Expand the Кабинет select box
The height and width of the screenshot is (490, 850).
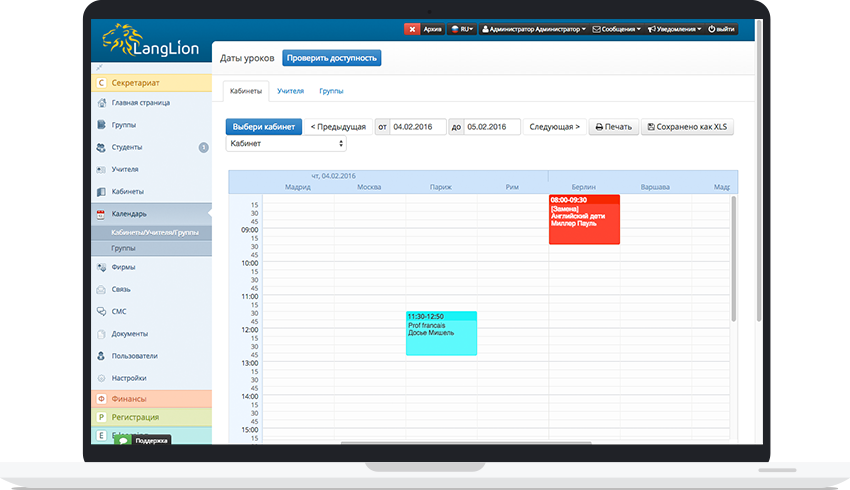pos(286,144)
